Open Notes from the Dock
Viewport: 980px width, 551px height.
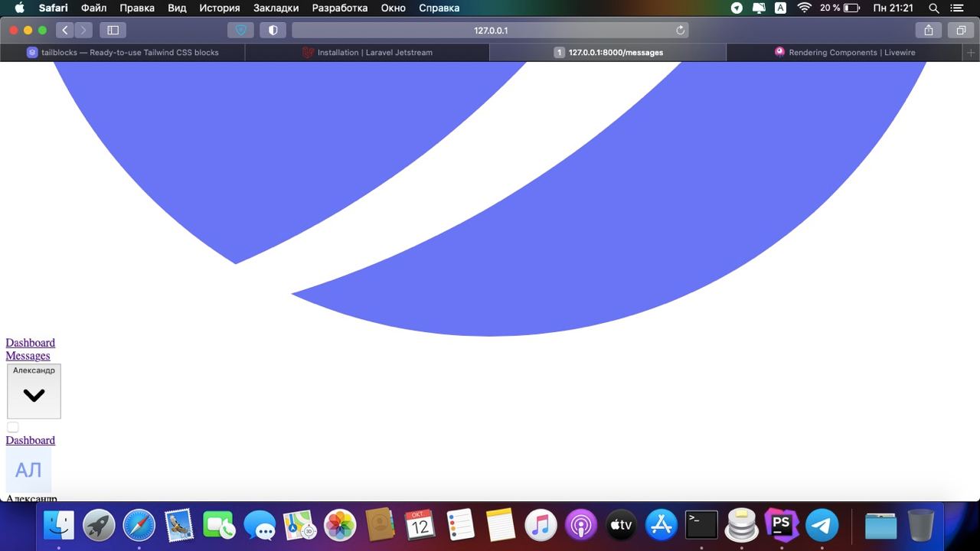[501, 526]
